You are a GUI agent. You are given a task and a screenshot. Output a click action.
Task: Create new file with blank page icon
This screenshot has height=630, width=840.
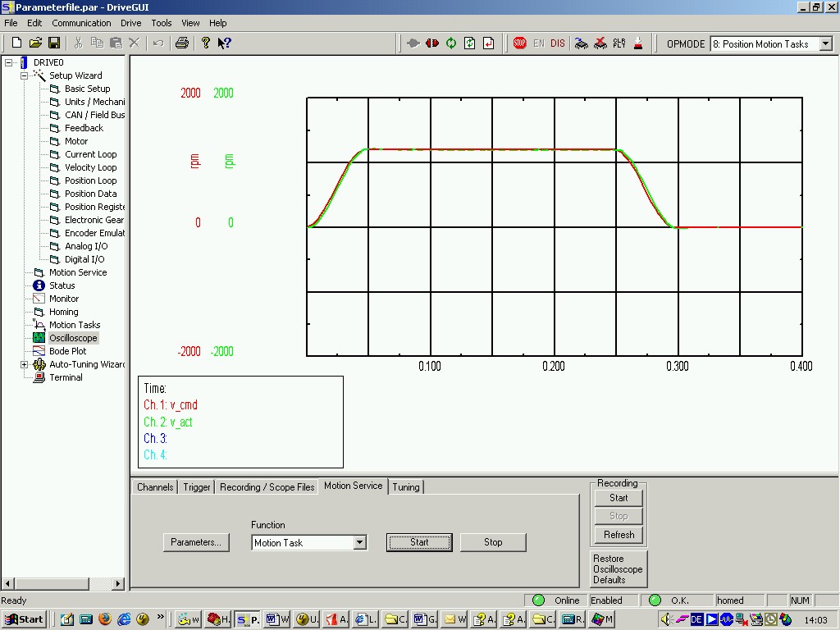(16, 43)
